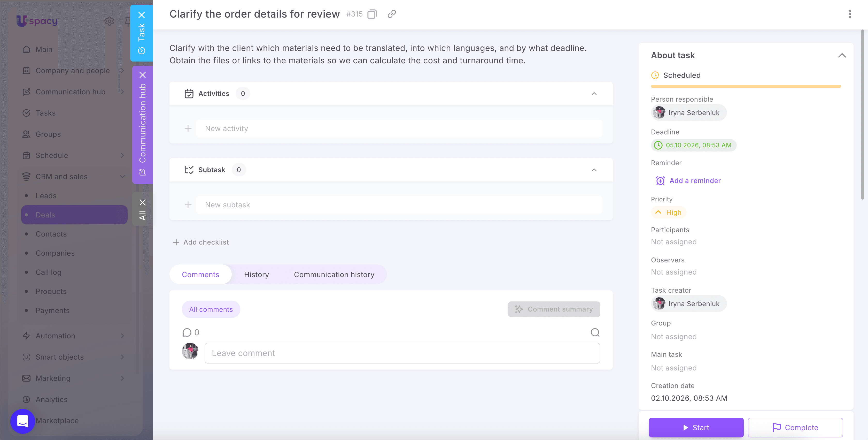Click Add checklist

coord(201,242)
